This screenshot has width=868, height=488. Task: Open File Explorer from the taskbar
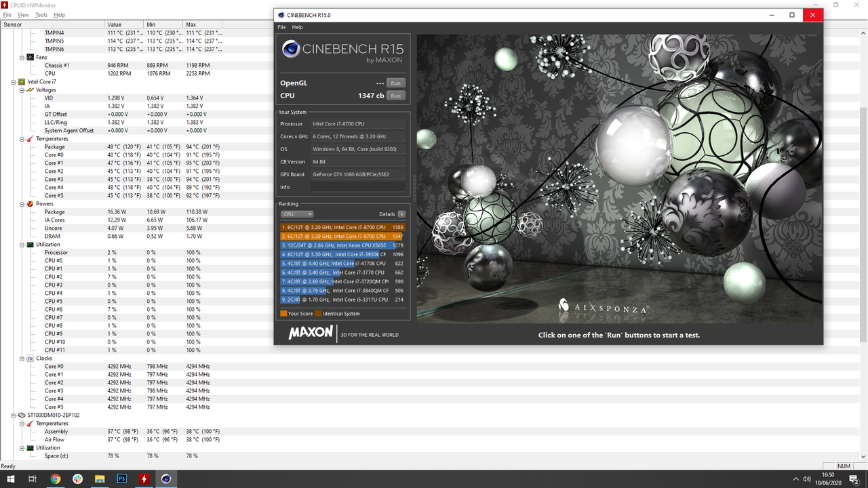click(x=100, y=479)
